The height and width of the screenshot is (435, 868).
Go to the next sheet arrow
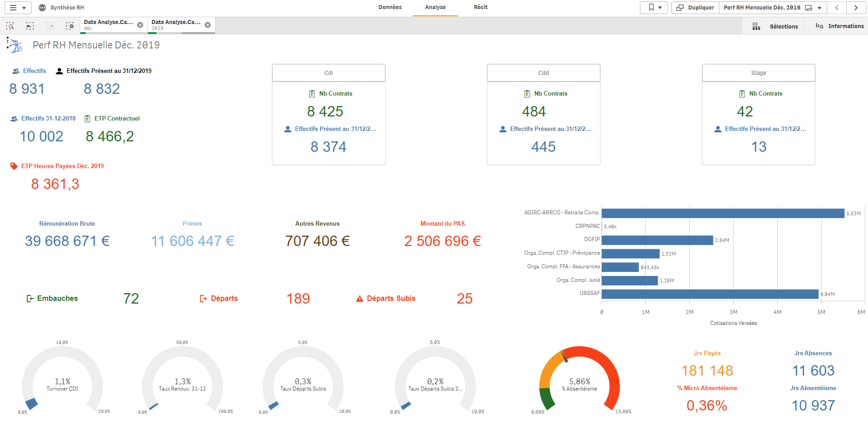(x=856, y=8)
